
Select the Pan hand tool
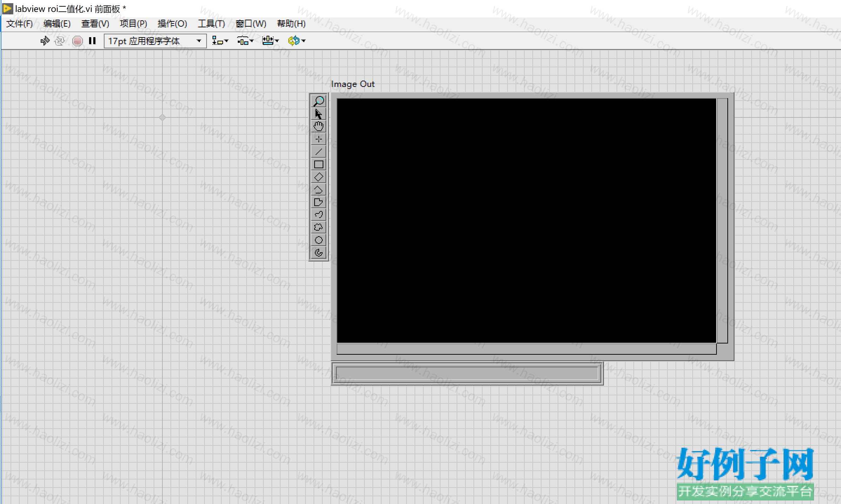(x=318, y=126)
